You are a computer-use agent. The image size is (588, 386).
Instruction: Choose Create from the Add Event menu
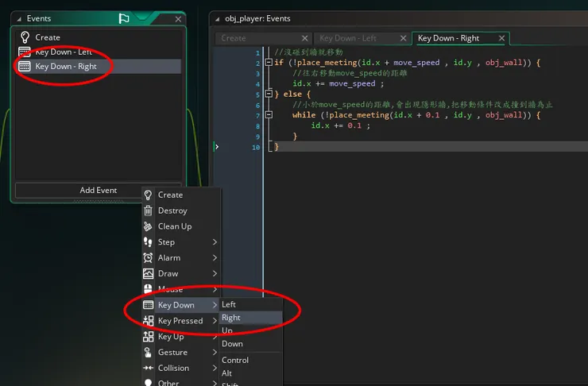pos(181,195)
